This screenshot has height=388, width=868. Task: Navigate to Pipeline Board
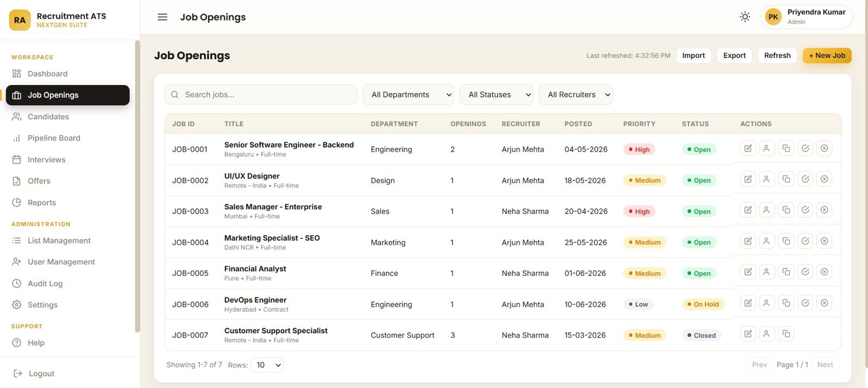coord(68,138)
